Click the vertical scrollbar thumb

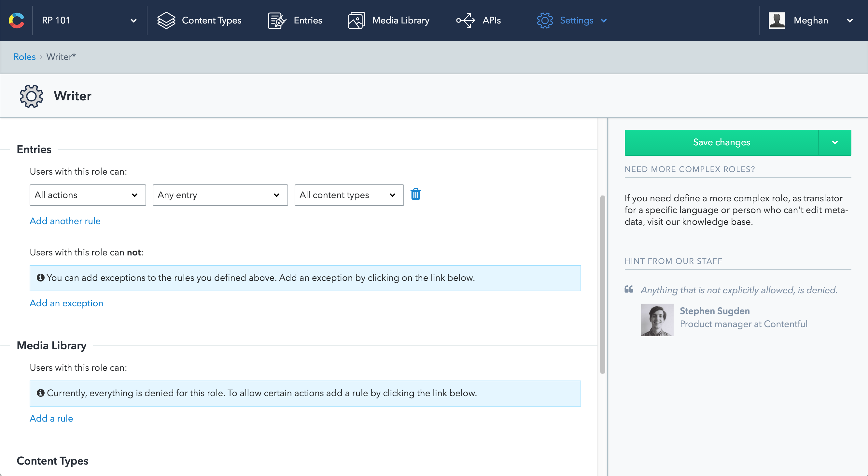tap(602, 284)
